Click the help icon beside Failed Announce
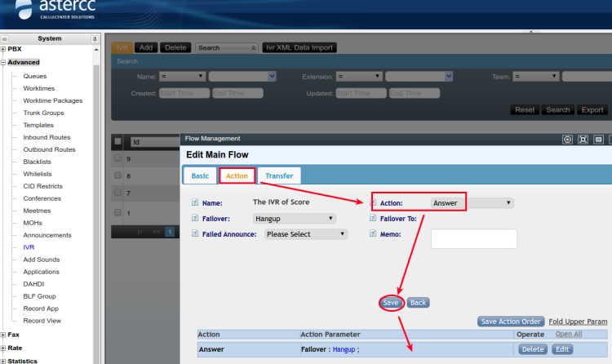 click(x=195, y=233)
